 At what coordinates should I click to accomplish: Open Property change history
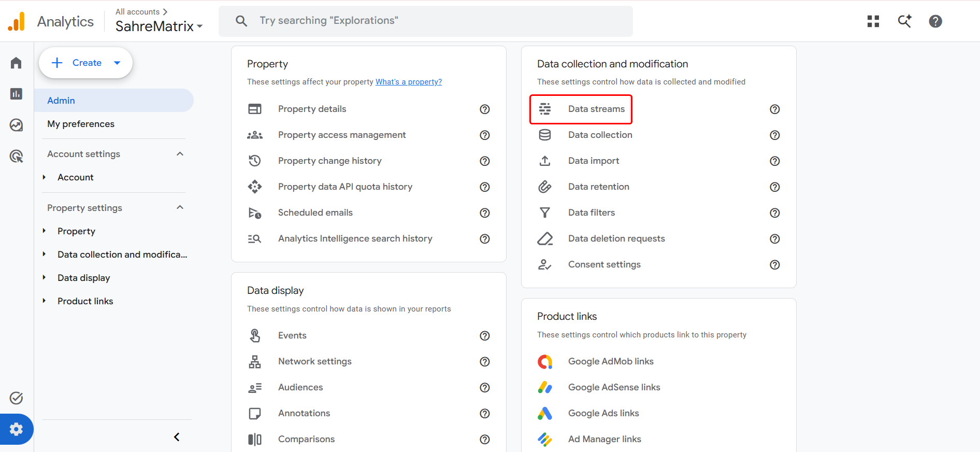330,161
